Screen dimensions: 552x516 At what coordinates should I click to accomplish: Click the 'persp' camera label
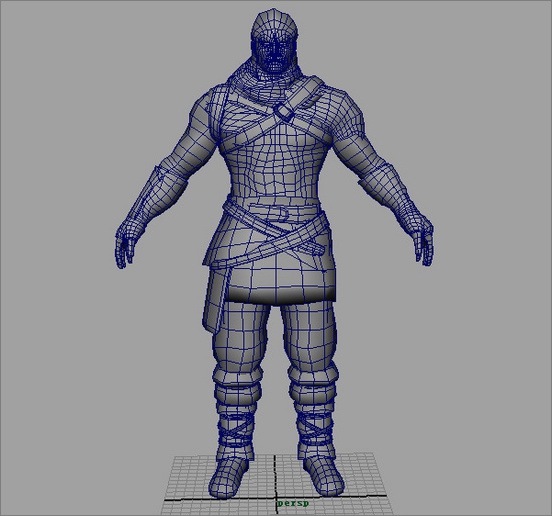[x=293, y=504]
